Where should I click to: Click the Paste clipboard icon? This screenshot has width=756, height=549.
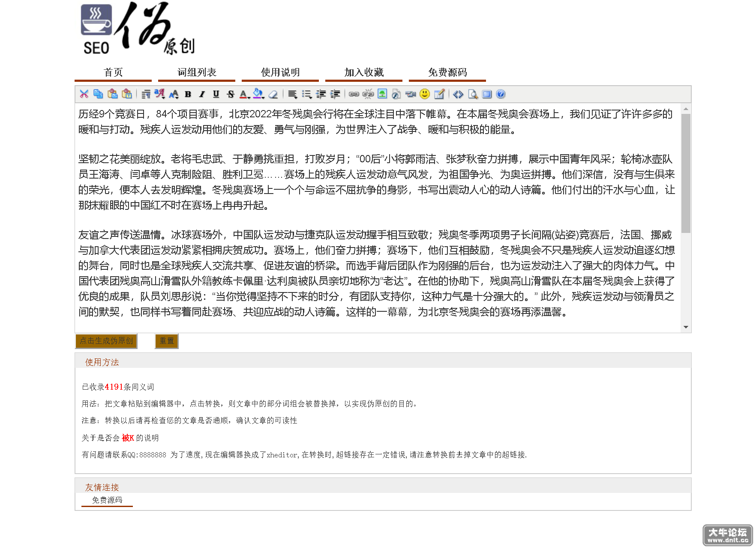pos(113,94)
